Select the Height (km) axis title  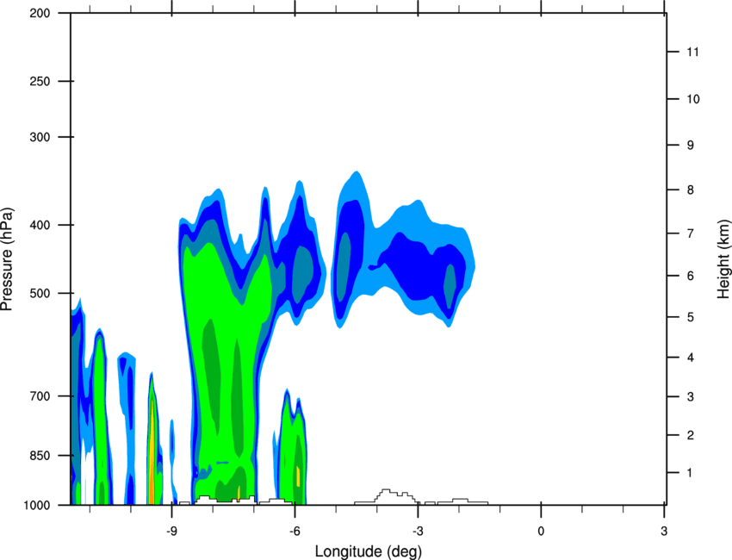(723, 259)
